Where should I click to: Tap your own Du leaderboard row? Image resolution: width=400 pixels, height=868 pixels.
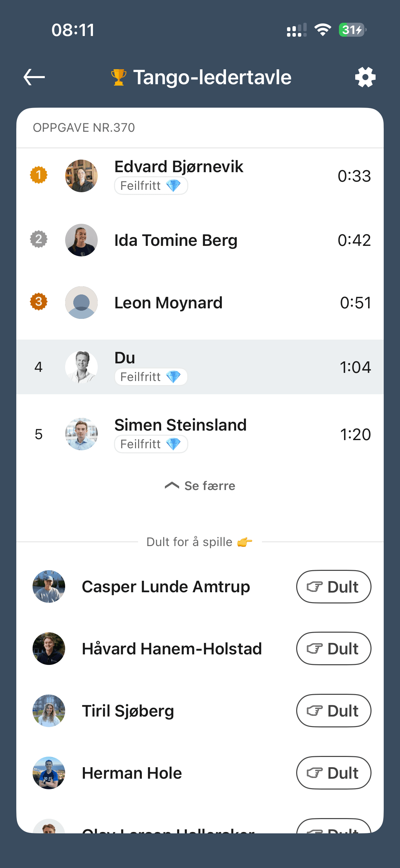point(200,367)
